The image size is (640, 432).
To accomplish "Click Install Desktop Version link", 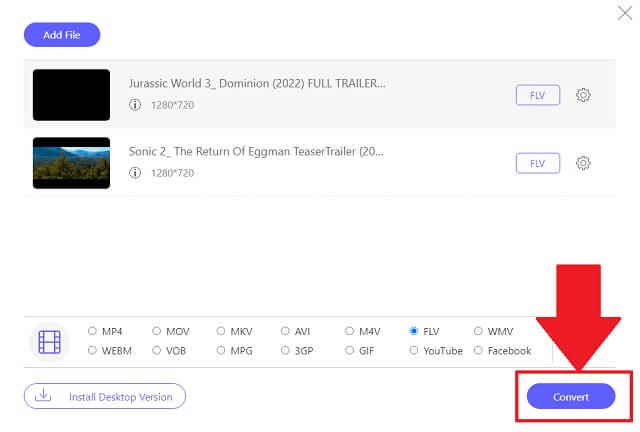I will [120, 397].
